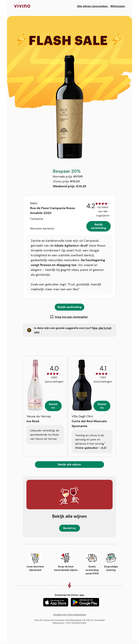The height and width of the screenshot is (644, 139).
Task: Click the suggestion feedback round icon
Action: pyautogui.click(x=29, y=330)
